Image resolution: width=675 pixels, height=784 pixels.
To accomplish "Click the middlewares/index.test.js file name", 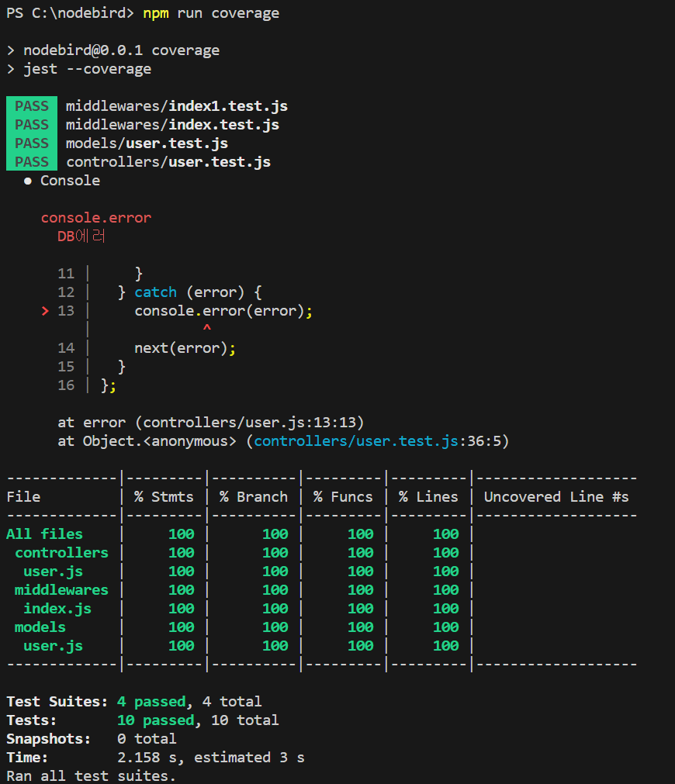I will (172, 125).
